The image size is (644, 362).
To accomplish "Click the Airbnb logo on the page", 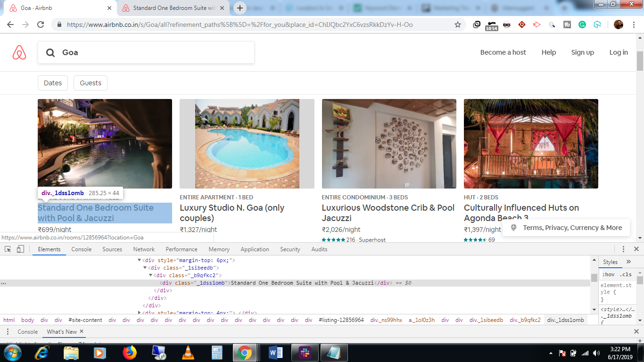I will coord(19,52).
